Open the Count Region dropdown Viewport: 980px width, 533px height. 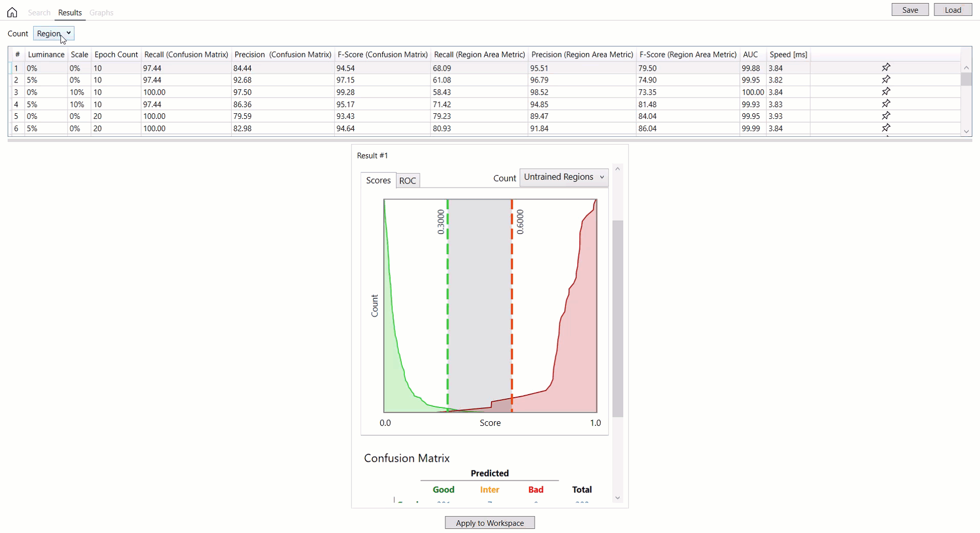coord(54,33)
